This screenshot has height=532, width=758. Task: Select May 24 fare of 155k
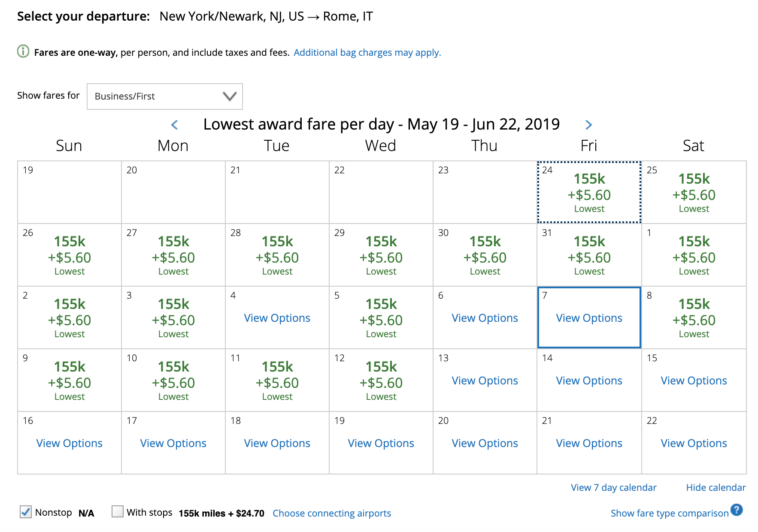(589, 193)
